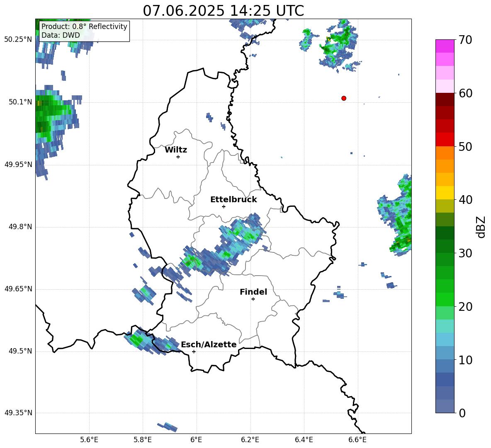Click the Esch/Alzette city label
The image size is (491, 448).
209,344
